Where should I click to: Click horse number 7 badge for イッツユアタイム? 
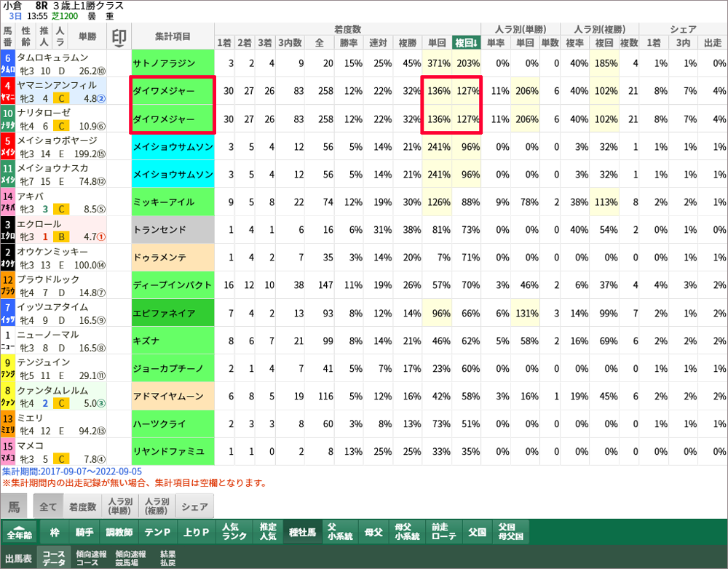pyautogui.click(x=8, y=313)
